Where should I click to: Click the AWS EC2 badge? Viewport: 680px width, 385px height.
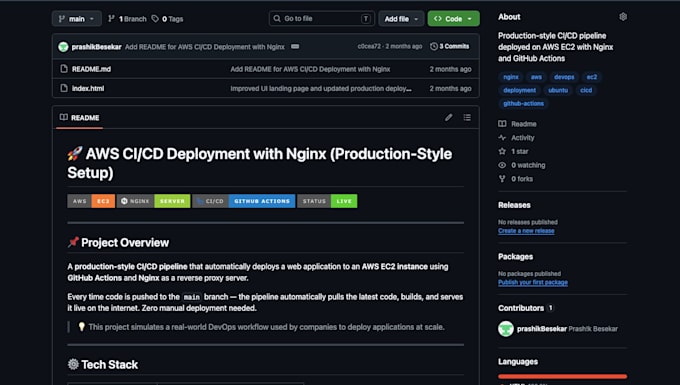(x=91, y=201)
